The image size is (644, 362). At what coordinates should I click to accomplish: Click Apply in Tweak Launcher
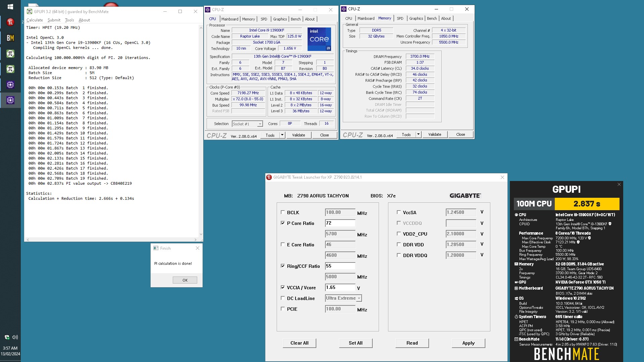point(468,343)
